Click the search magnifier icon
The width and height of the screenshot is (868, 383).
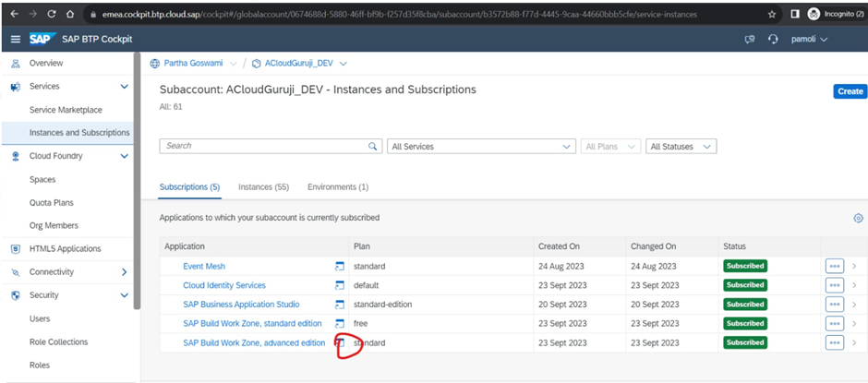click(x=373, y=147)
